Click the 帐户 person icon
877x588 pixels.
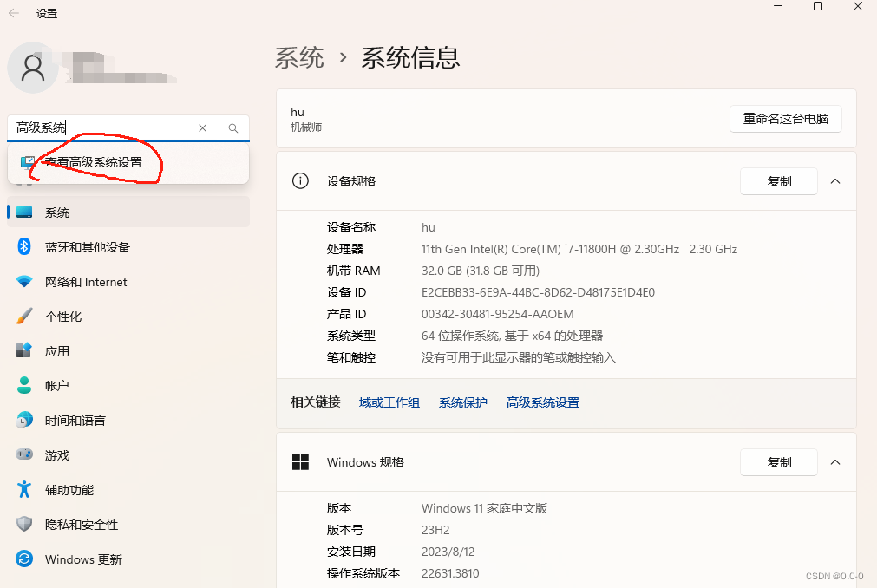click(x=24, y=385)
